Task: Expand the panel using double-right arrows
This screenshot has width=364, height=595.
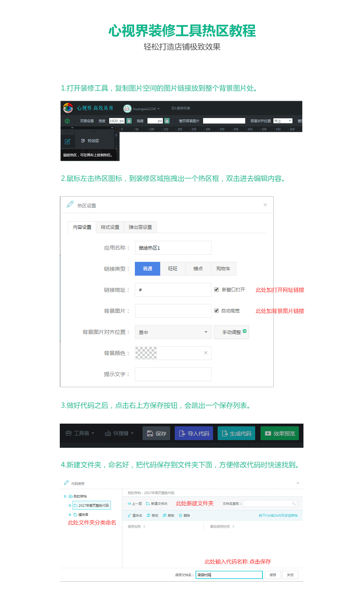Action: [x=112, y=128]
